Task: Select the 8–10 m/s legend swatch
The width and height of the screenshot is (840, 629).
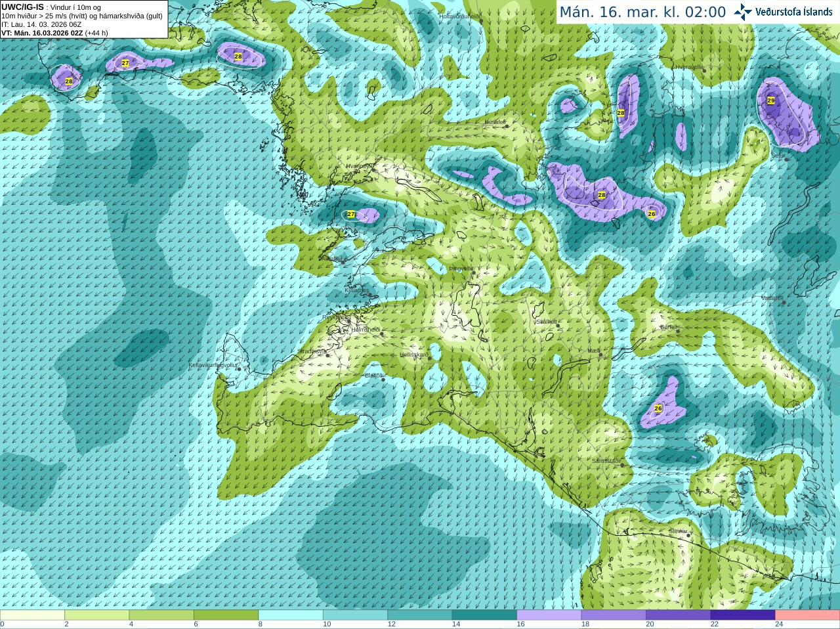Action: (291, 615)
